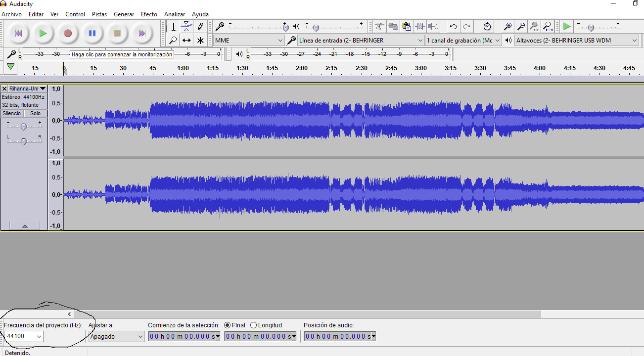Collapse the track with the bottom arrow button
Screen dimensions: 644x356
24,225
